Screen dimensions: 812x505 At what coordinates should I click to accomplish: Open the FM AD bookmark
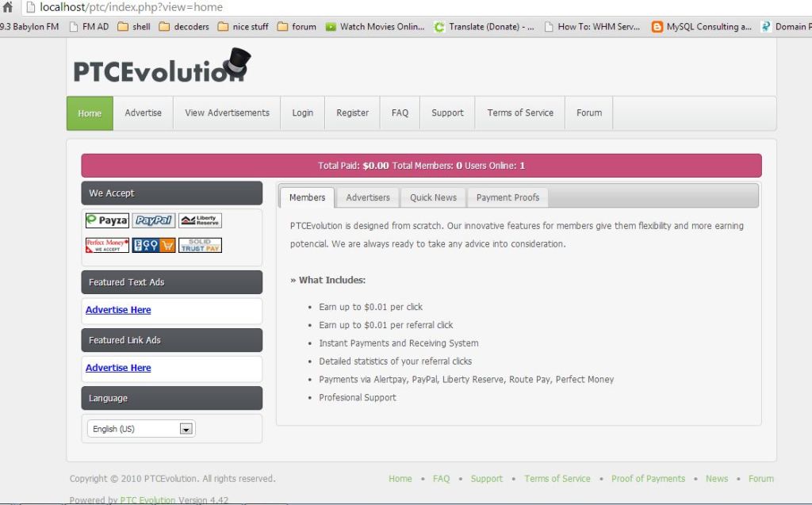coord(89,26)
